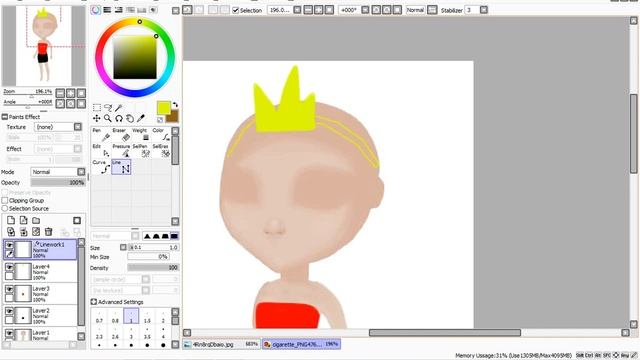Select the Pen linework tool

(100, 135)
